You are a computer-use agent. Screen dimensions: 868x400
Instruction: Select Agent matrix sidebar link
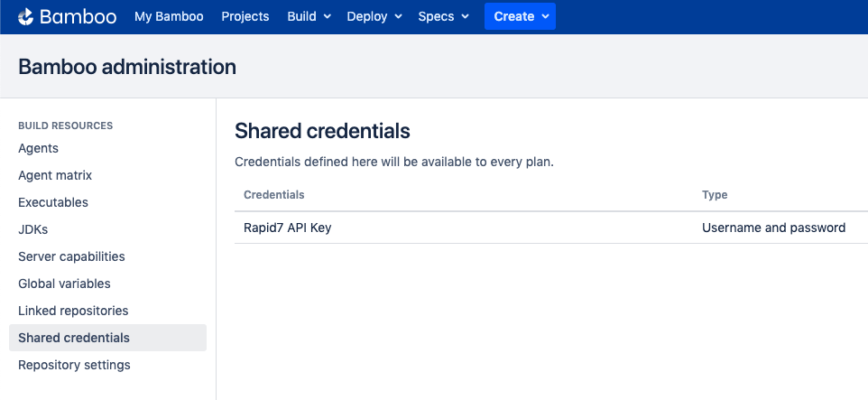click(x=55, y=175)
